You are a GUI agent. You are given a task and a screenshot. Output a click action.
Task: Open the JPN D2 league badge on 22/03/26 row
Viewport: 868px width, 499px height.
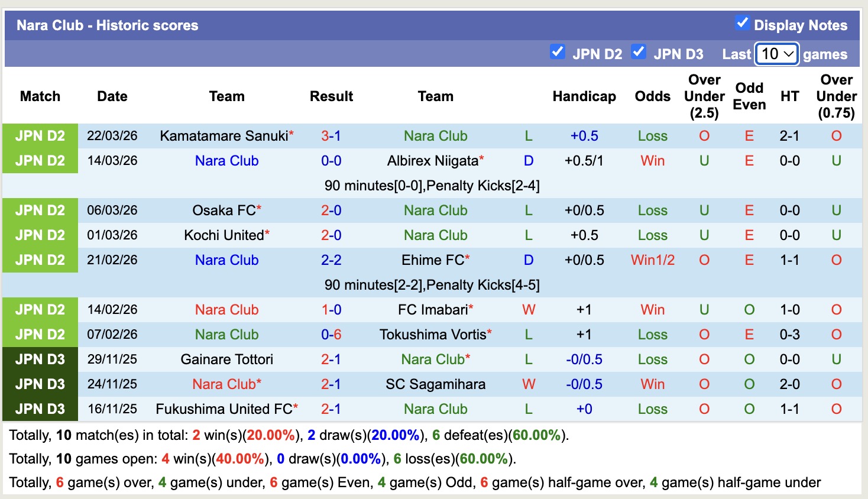[40, 135]
